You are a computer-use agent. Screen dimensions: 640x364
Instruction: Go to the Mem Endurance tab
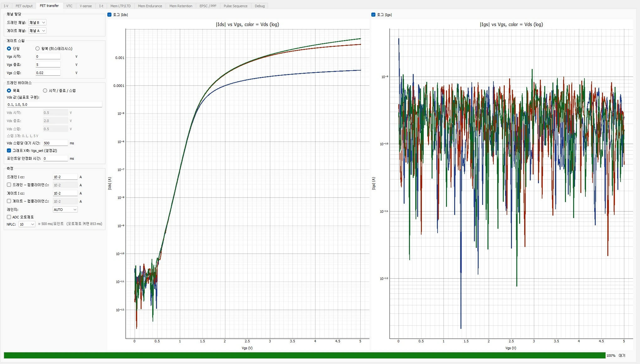click(150, 6)
